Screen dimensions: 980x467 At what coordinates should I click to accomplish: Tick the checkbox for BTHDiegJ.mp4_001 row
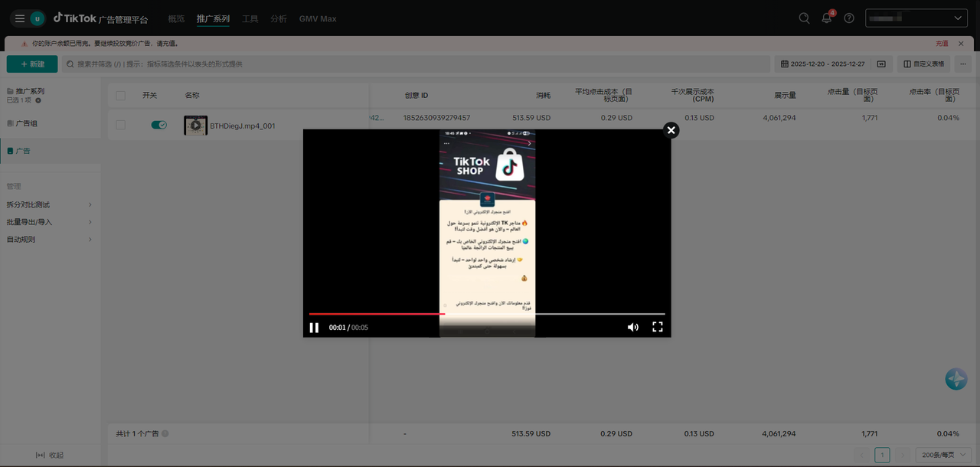[121, 125]
